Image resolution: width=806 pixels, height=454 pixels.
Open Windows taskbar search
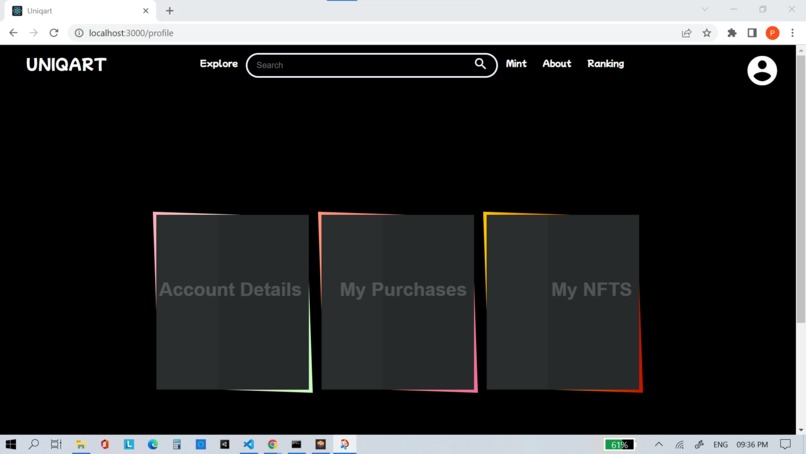pyautogui.click(x=33, y=444)
